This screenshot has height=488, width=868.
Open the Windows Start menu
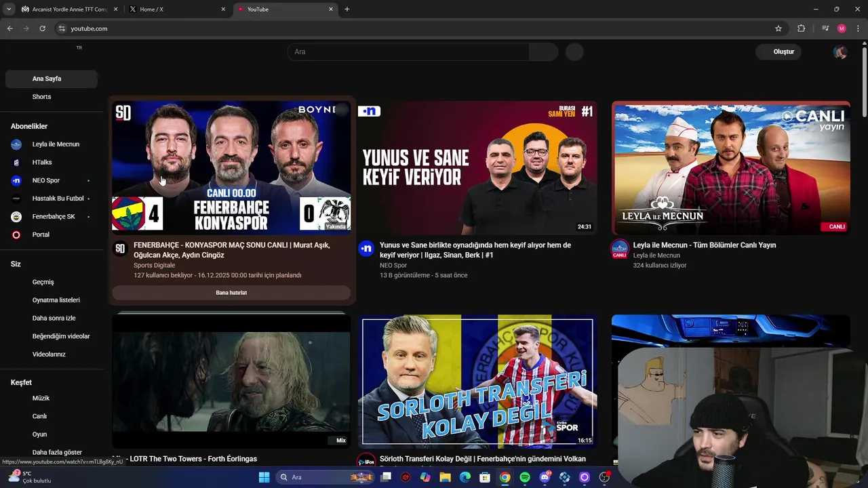pyautogui.click(x=264, y=477)
